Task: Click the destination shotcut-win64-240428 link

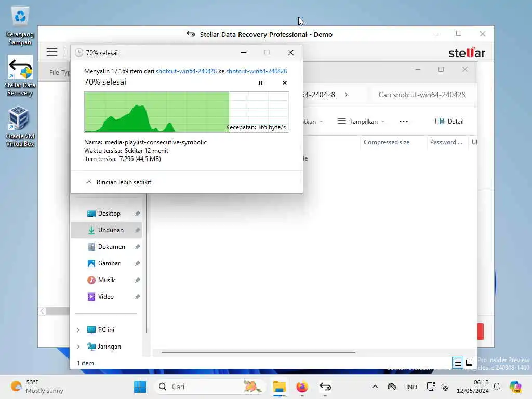Action: tap(256, 71)
